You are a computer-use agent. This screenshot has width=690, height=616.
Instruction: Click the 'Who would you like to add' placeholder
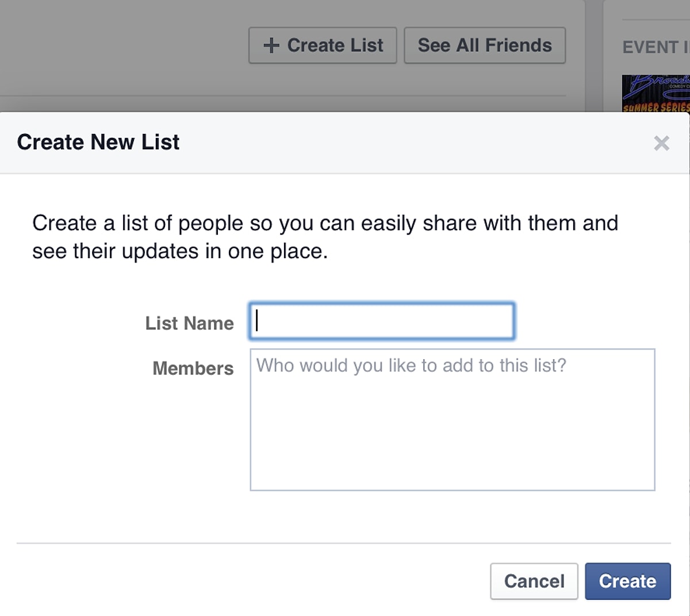tap(411, 365)
